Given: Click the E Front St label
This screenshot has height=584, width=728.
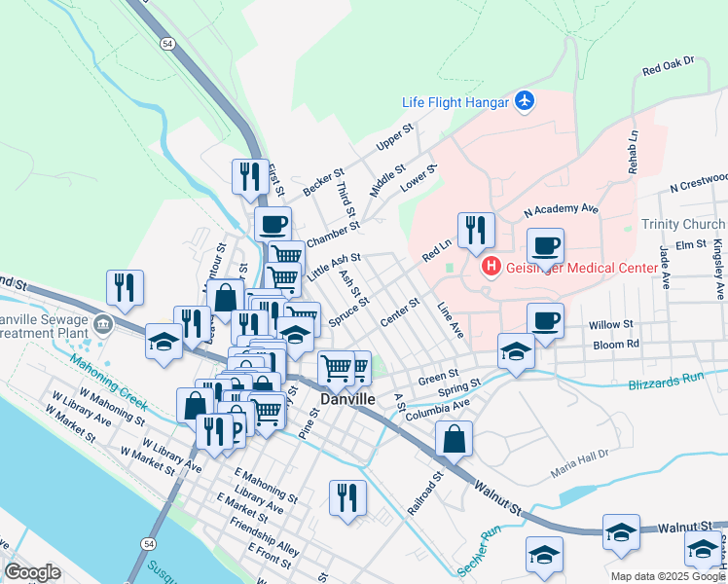Looking at the screenshot, I should tap(270, 556).
